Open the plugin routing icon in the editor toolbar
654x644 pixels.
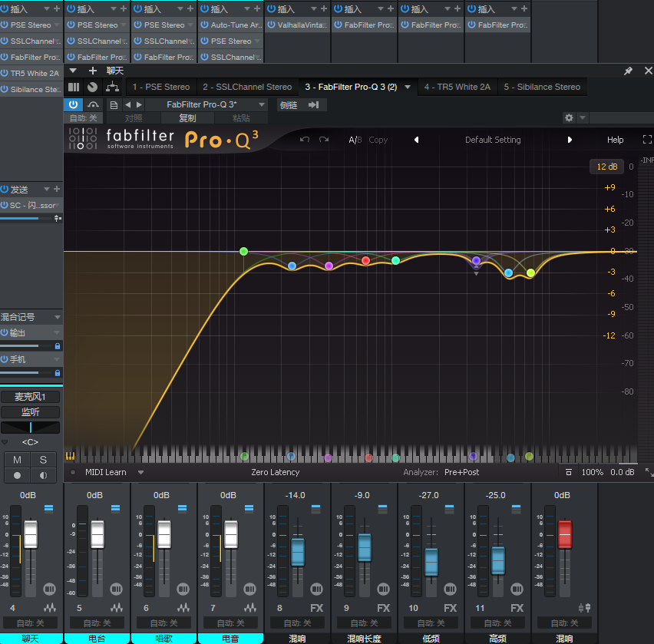[112, 87]
